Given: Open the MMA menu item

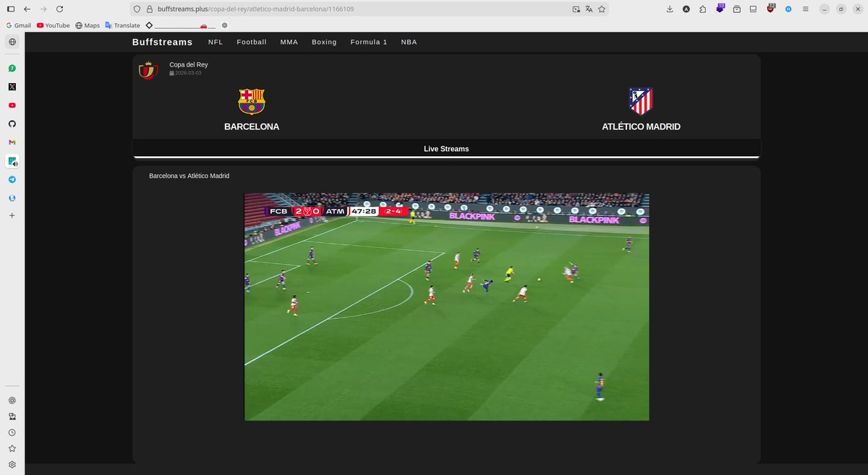Looking at the screenshot, I should click(289, 42).
